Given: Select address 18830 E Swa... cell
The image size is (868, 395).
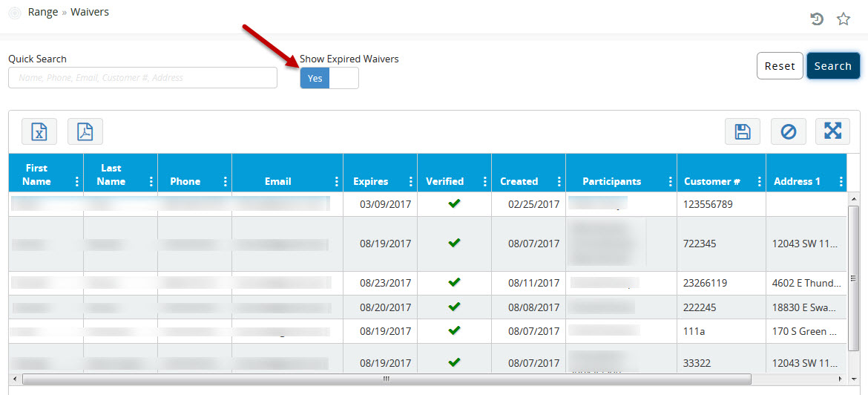Looking at the screenshot, I should (x=806, y=307).
